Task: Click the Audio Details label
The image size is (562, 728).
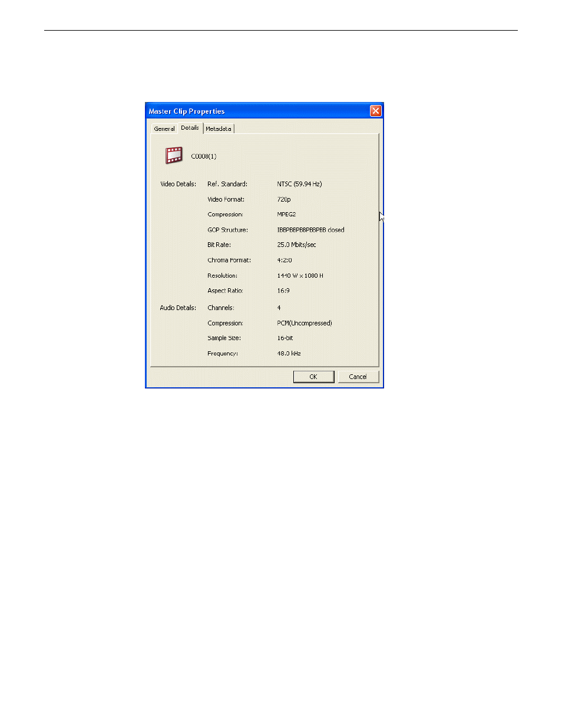Action: [x=178, y=308]
